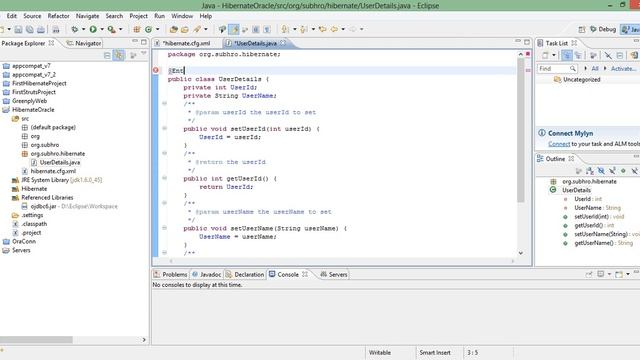Screen dimensions: 640x360
Task: Toggle Hide Local Types in Outline
Action: 634,171
